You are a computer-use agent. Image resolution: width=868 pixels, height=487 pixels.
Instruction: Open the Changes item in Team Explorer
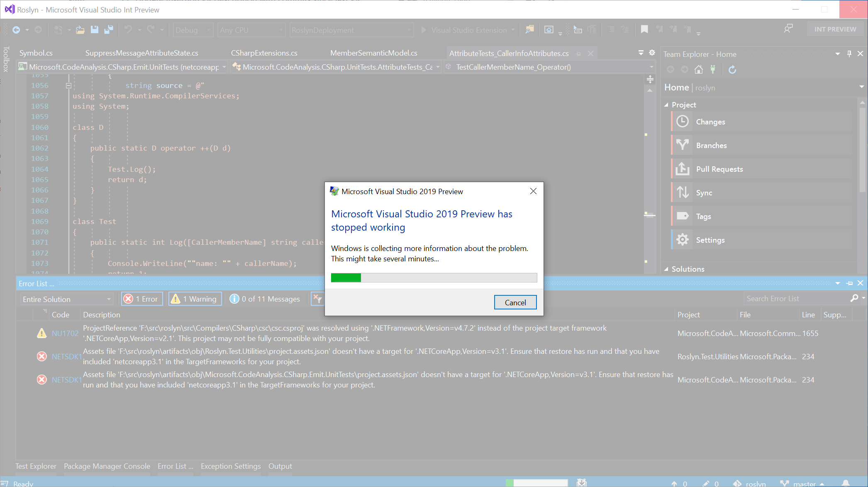coord(761,122)
